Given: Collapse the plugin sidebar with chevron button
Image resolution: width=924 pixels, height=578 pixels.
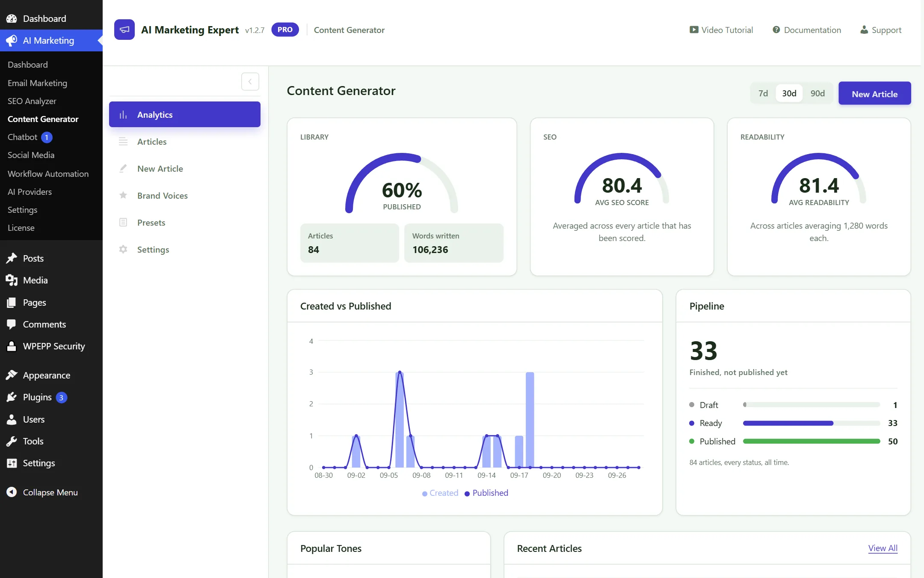Looking at the screenshot, I should point(250,81).
